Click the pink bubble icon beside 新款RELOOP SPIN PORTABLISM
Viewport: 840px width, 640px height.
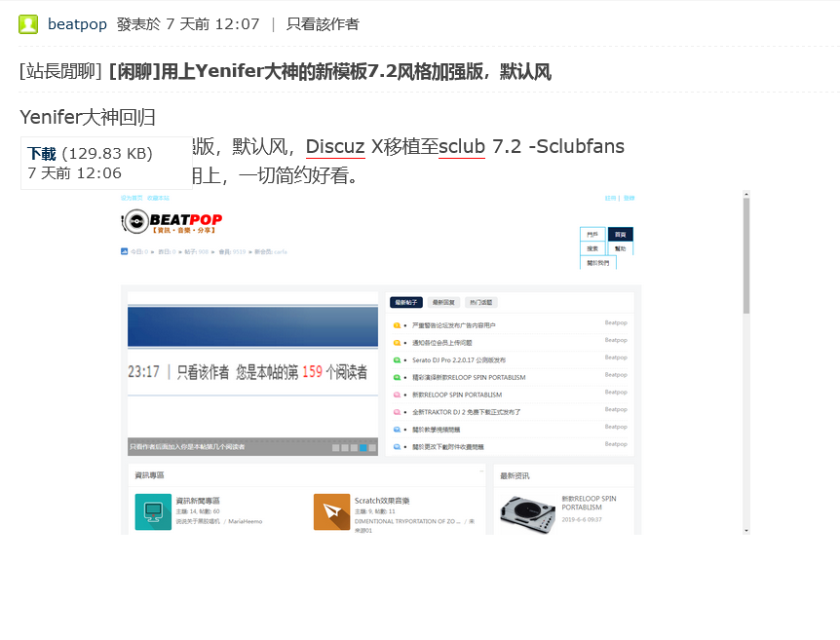[x=398, y=395]
